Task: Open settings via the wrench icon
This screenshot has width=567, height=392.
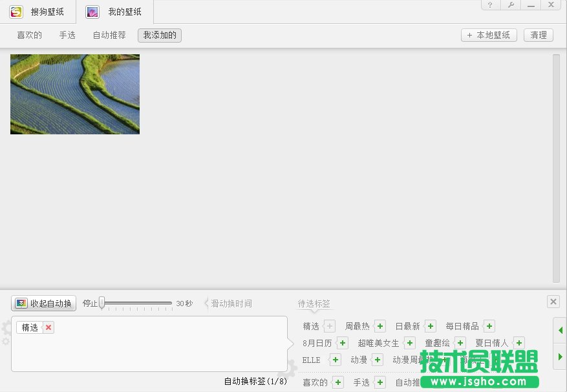Action: [x=511, y=5]
